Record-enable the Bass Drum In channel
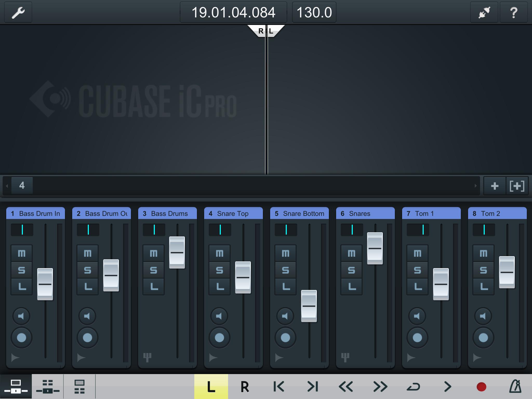Image resolution: width=532 pixels, height=399 pixels. tap(21, 338)
